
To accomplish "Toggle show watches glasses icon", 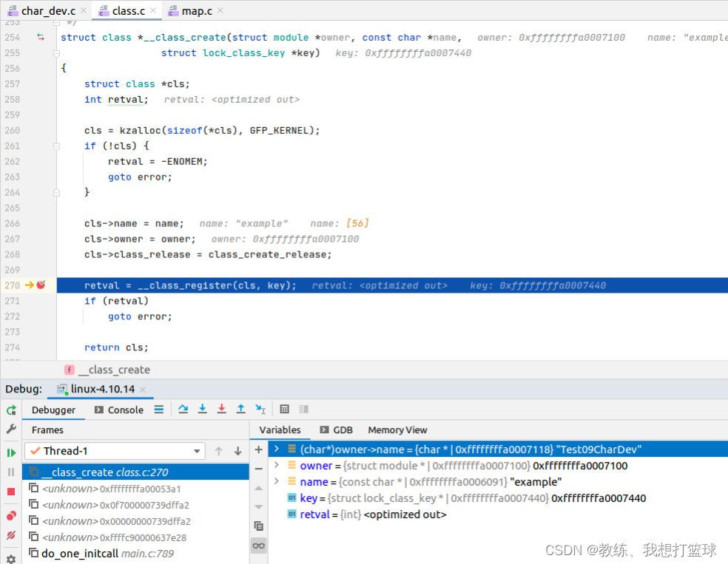I will pos(259,546).
